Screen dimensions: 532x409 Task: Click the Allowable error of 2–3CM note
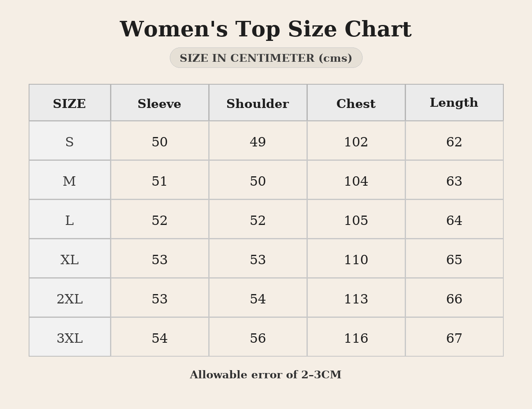[266, 375]
